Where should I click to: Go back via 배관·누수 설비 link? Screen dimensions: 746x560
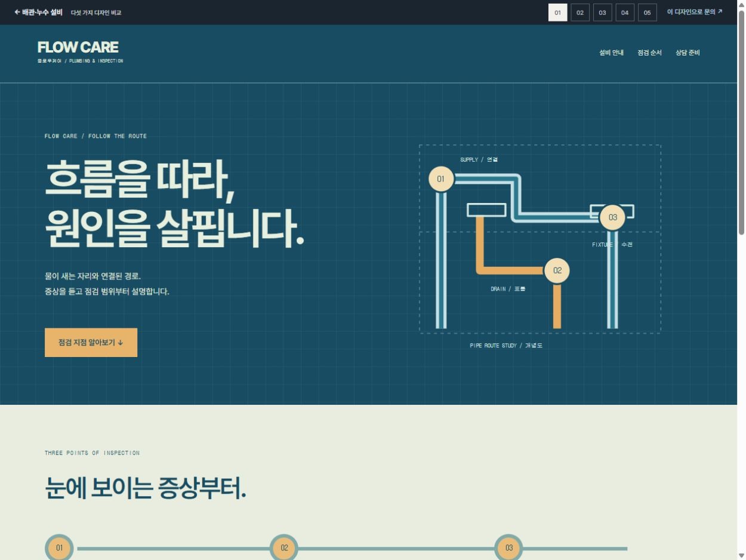(38, 12)
